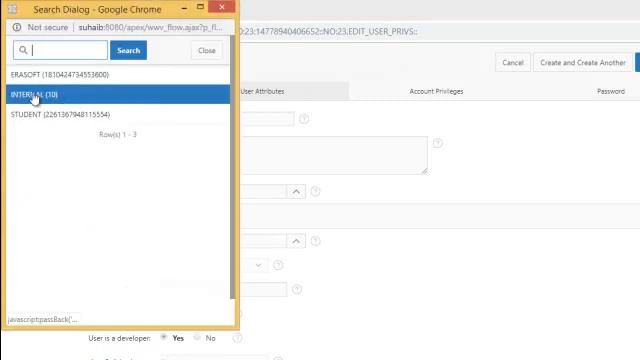Click the Row(s) 1 - 3 pagination text
Viewport: 640px width, 360px height.
(118, 134)
